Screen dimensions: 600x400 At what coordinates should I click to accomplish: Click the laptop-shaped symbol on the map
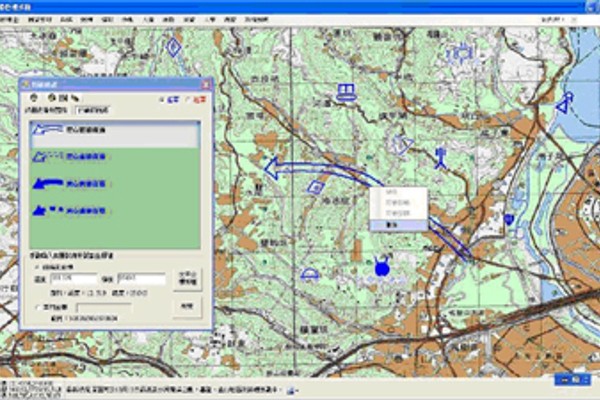pyautogui.click(x=347, y=92)
